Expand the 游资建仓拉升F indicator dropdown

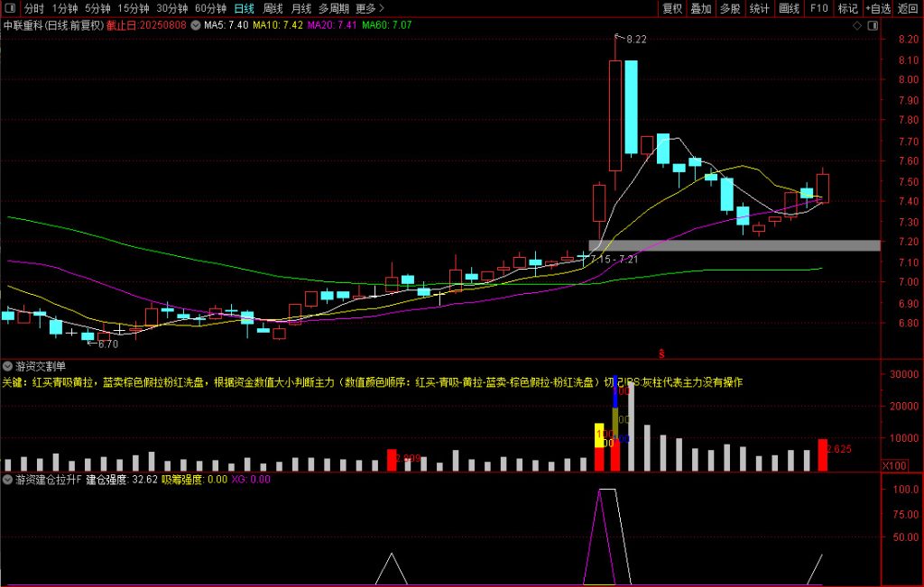(8, 480)
